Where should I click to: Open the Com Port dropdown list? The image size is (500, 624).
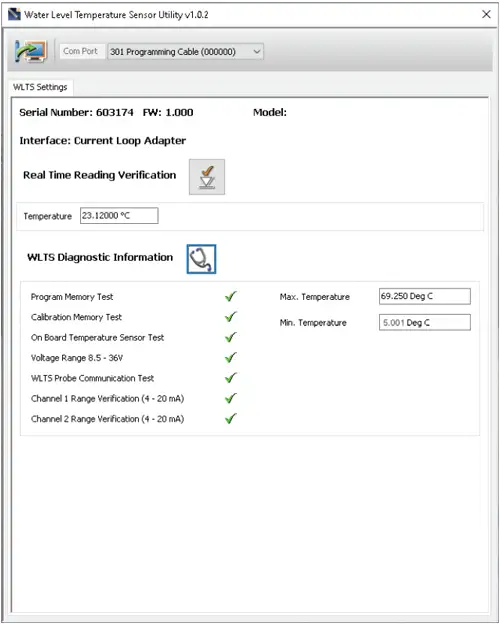(185, 52)
